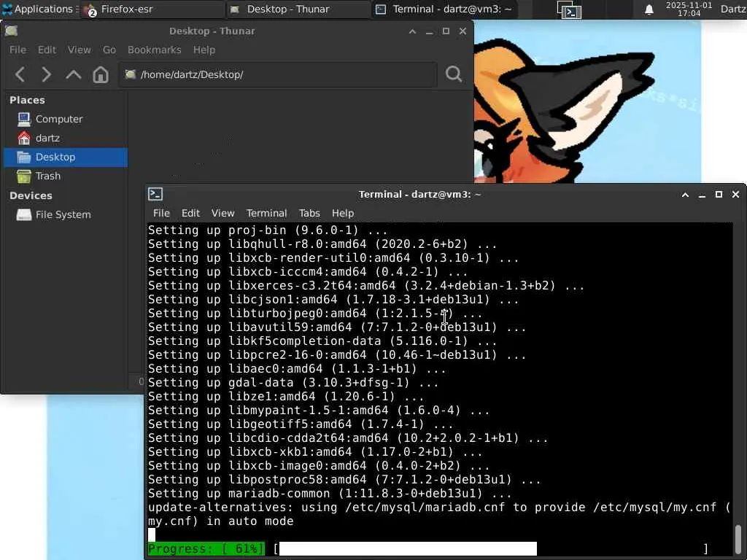This screenshot has height=560, width=747.
Task: Click the Trash bin icon in sidebar
Action: click(x=24, y=176)
